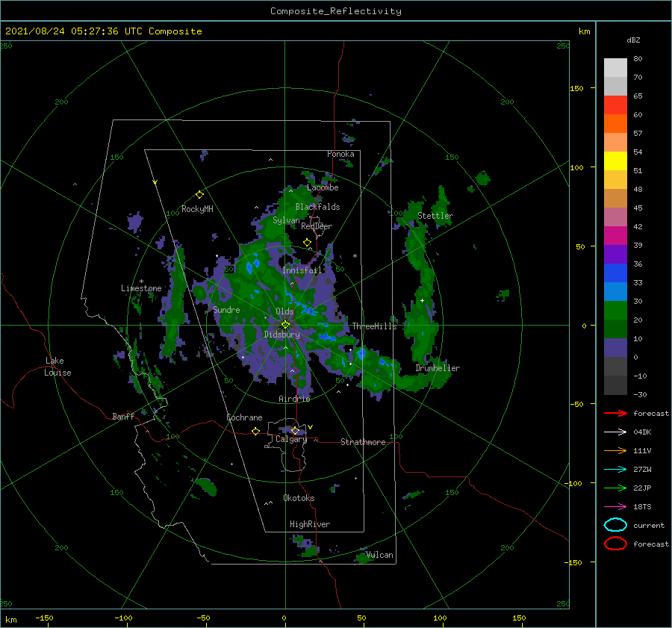Click the Composite_Reflectivity title
The image size is (672, 628).
coord(335,11)
